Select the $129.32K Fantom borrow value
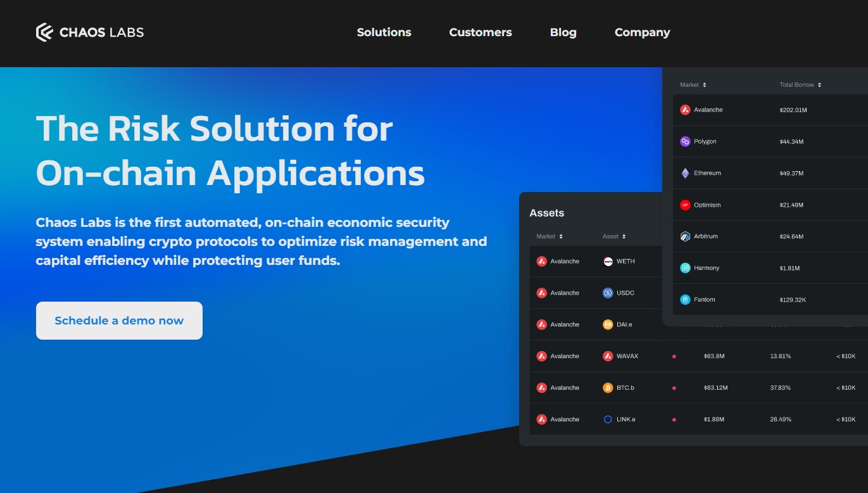868x493 pixels. click(x=793, y=300)
